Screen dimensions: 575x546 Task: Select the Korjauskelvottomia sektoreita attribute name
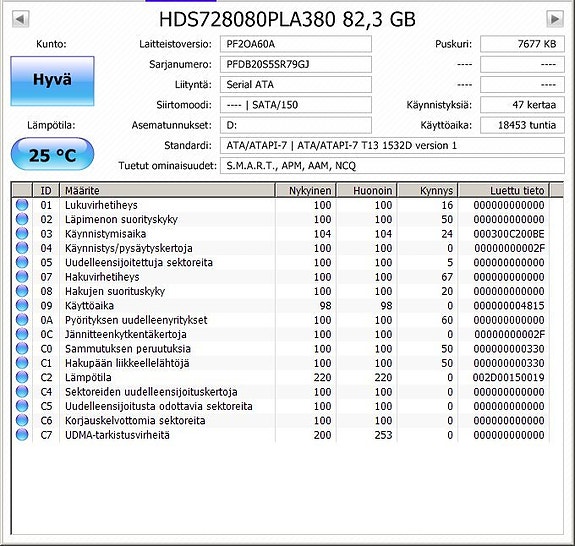click(135, 421)
